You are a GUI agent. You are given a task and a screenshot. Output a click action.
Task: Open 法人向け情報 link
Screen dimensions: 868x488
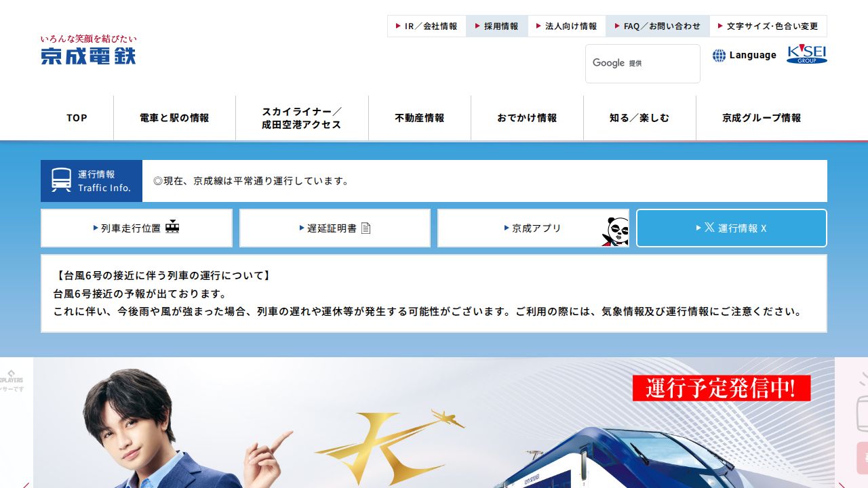(567, 26)
